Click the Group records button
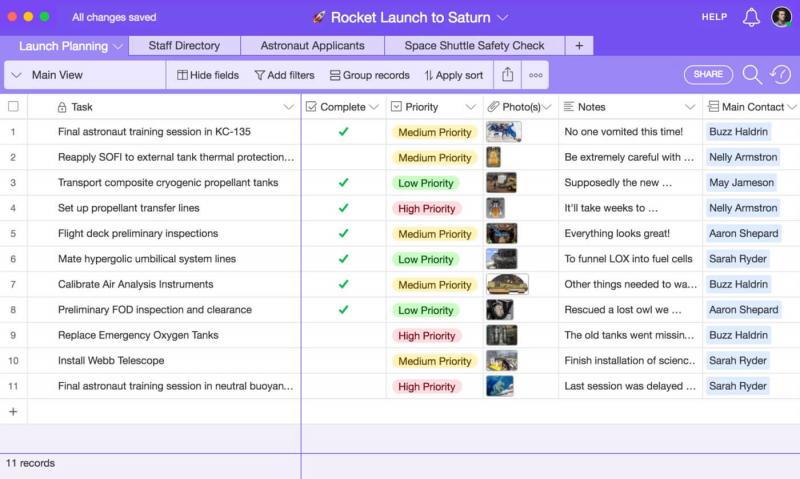The image size is (800, 479). coord(369,75)
